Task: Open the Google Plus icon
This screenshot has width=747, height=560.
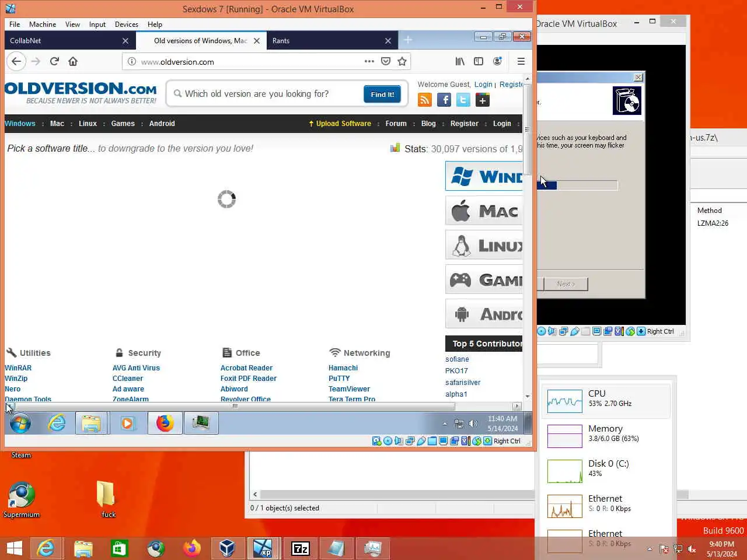Action: click(483, 100)
